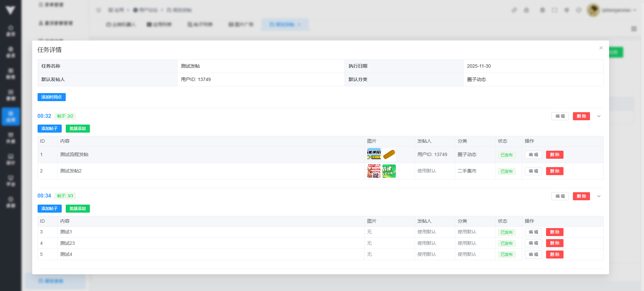644x291 pixels.
Task: Click 批量添加 under the 00:32 slot
Action: 77,129
